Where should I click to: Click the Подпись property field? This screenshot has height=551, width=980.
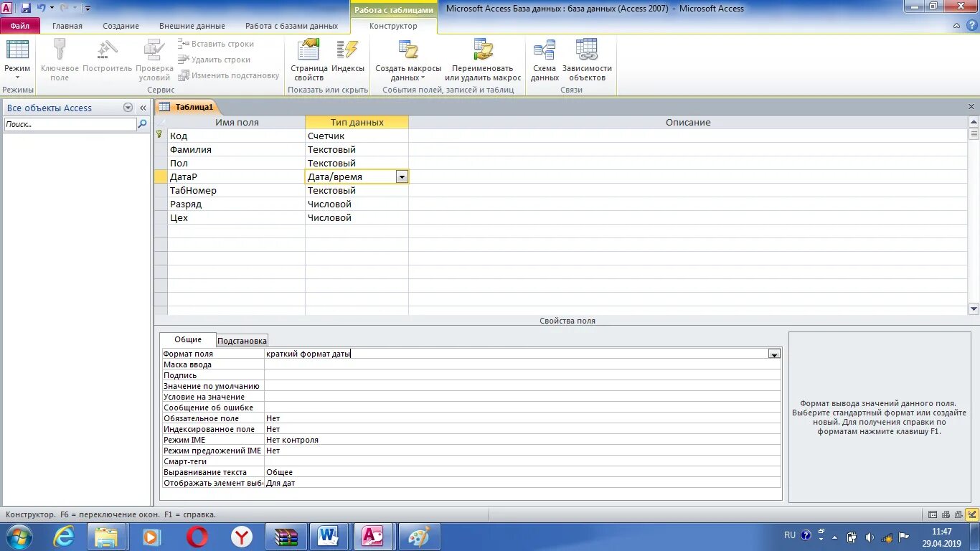[522, 375]
